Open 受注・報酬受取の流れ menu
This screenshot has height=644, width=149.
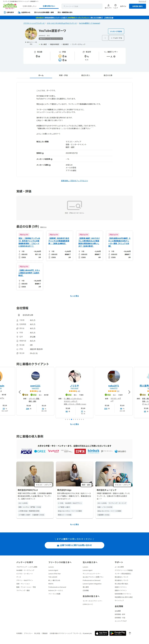click(65, 12)
